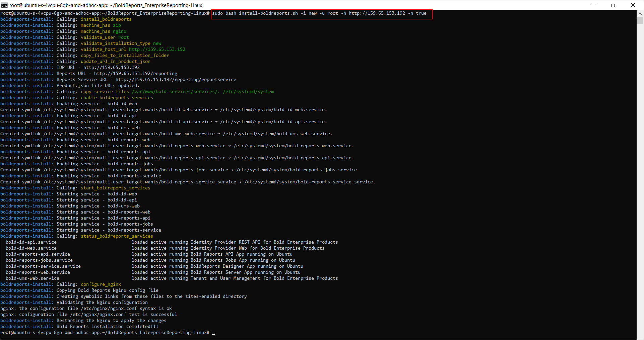Image resolution: width=644 pixels, height=340 pixels.
Task: Click 'bold-reports-service.service' status row
Action: pyautogui.click(x=154, y=266)
